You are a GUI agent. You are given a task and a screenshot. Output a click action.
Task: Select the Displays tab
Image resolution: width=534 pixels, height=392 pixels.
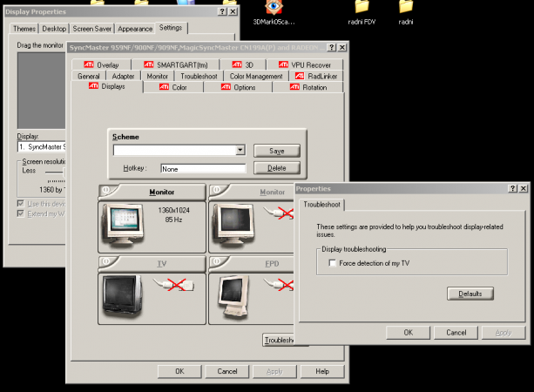pos(107,86)
